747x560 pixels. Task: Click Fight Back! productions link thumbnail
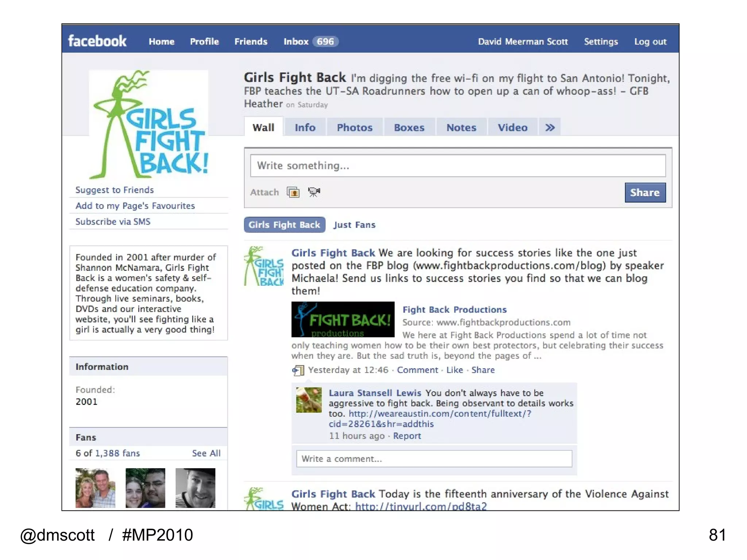[x=343, y=319]
